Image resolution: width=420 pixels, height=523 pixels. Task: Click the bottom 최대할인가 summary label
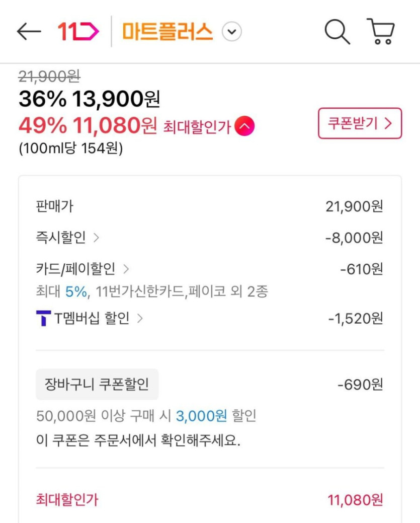(67, 500)
